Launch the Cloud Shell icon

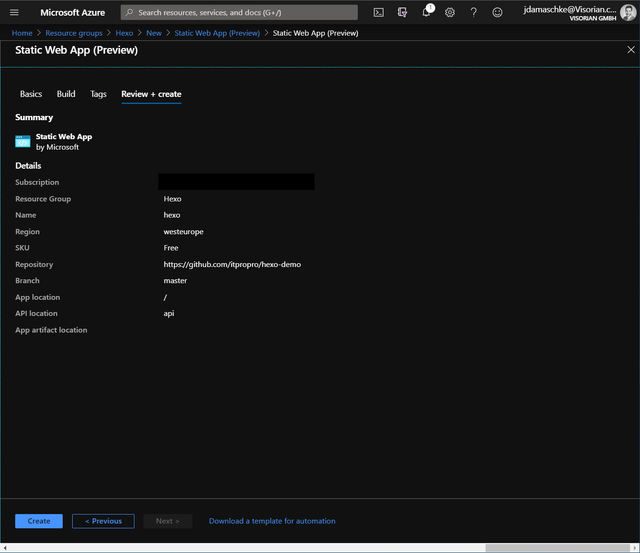378,13
